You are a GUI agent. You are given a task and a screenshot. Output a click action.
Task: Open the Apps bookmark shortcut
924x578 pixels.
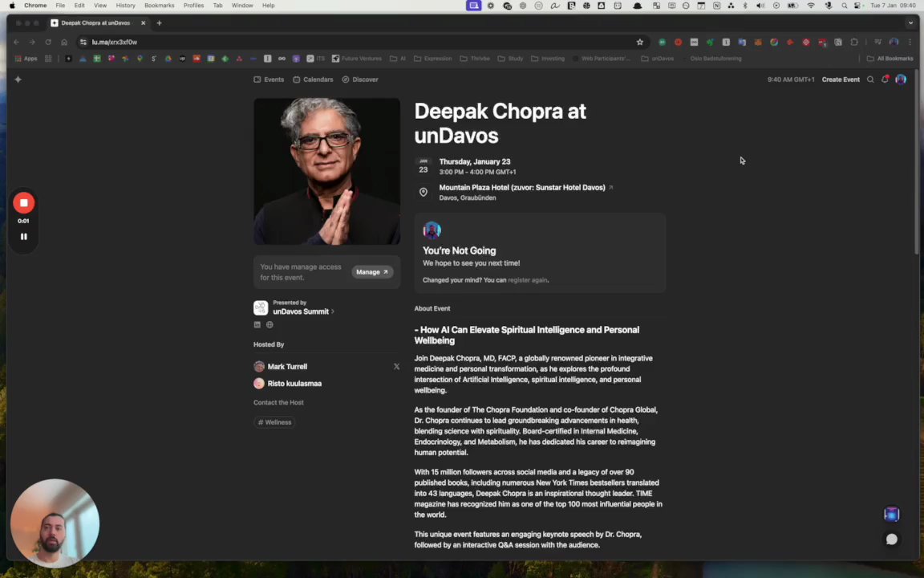click(26, 59)
